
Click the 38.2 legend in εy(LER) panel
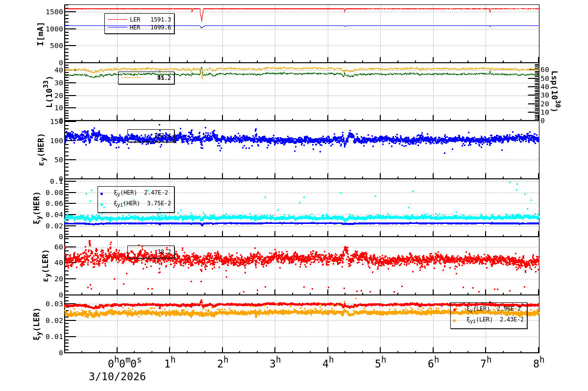click(151, 252)
